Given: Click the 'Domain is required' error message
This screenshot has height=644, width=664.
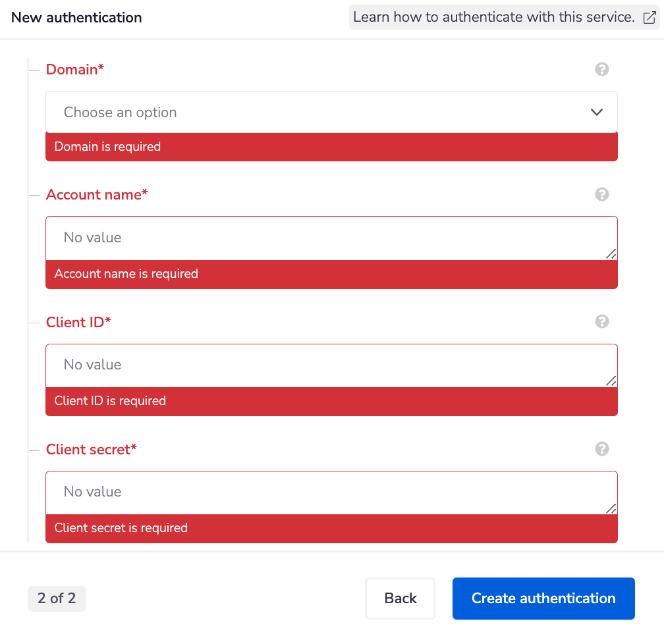Looking at the screenshot, I should [x=107, y=147].
